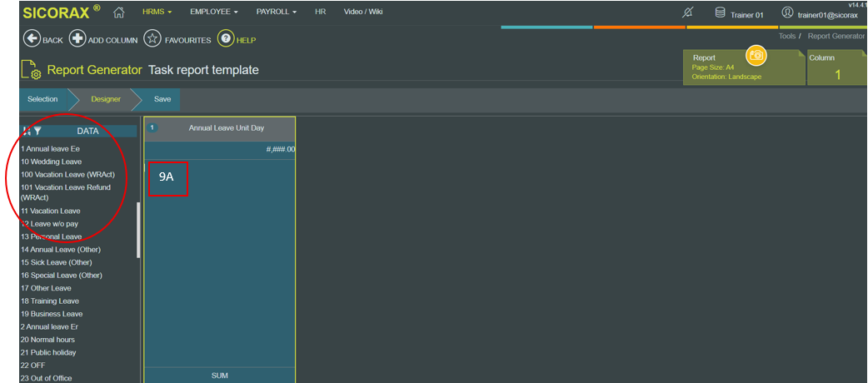The width and height of the screenshot is (868, 383).
Task: Click the SUM footer of column 1
Action: 220,376
